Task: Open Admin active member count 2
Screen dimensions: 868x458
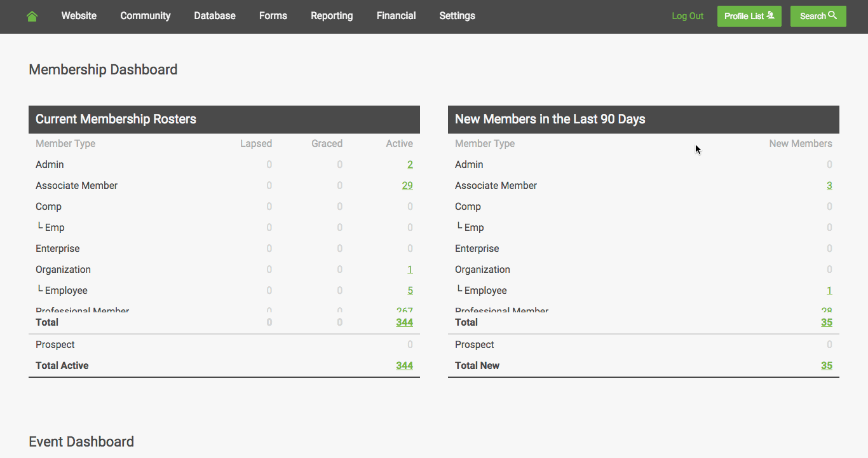Action: (x=410, y=165)
